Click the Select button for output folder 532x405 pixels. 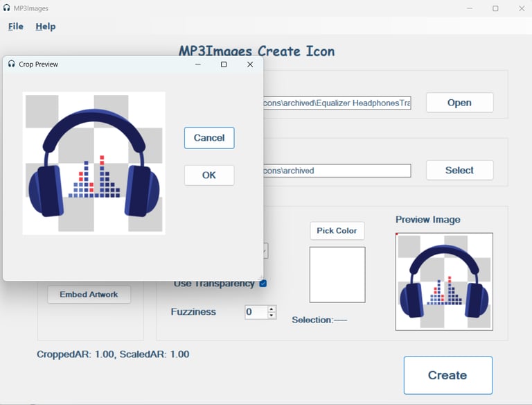click(459, 170)
